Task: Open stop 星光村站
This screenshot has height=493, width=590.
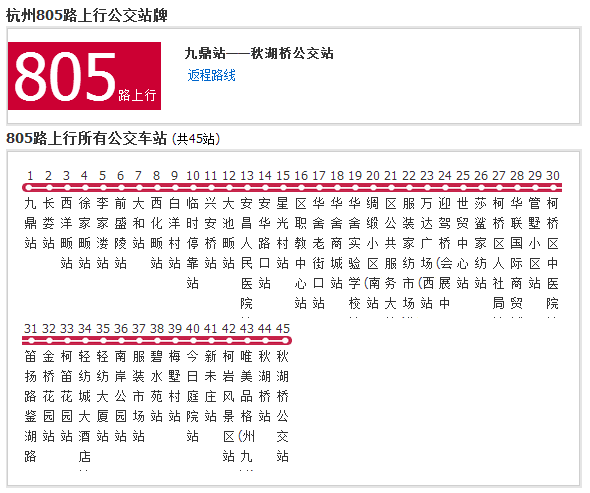Action: coord(283,233)
